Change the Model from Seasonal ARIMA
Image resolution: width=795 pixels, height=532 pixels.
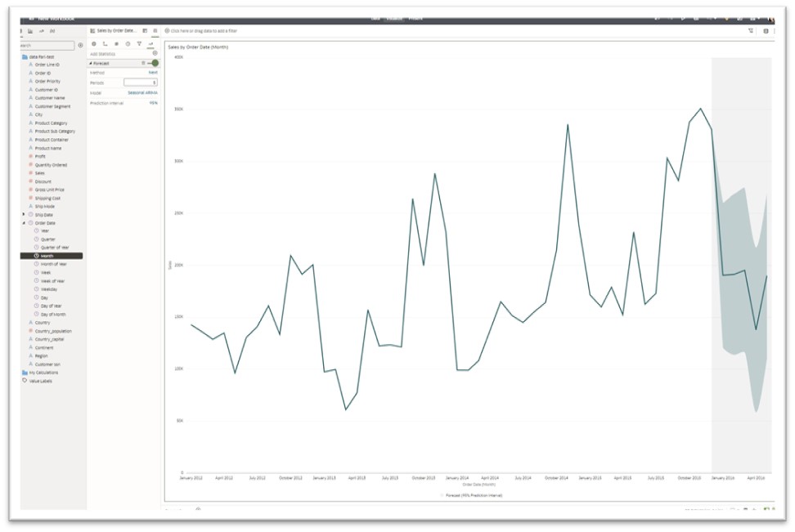pos(142,92)
